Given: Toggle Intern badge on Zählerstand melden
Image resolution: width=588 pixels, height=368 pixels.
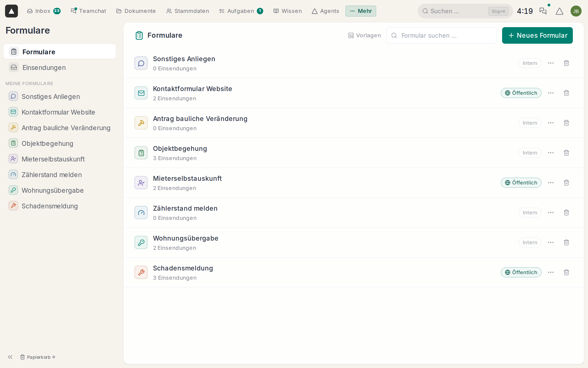Looking at the screenshot, I should tap(530, 213).
